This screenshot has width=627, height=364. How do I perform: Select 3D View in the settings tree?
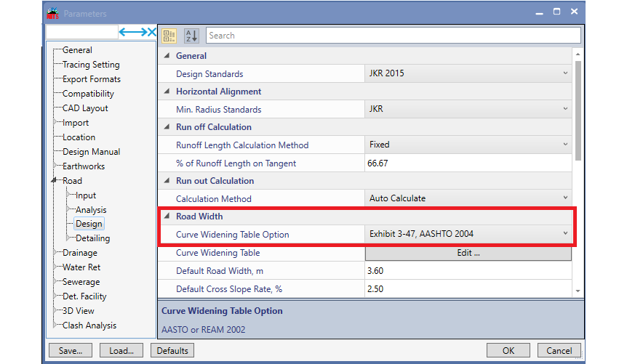pyautogui.click(x=79, y=310)
